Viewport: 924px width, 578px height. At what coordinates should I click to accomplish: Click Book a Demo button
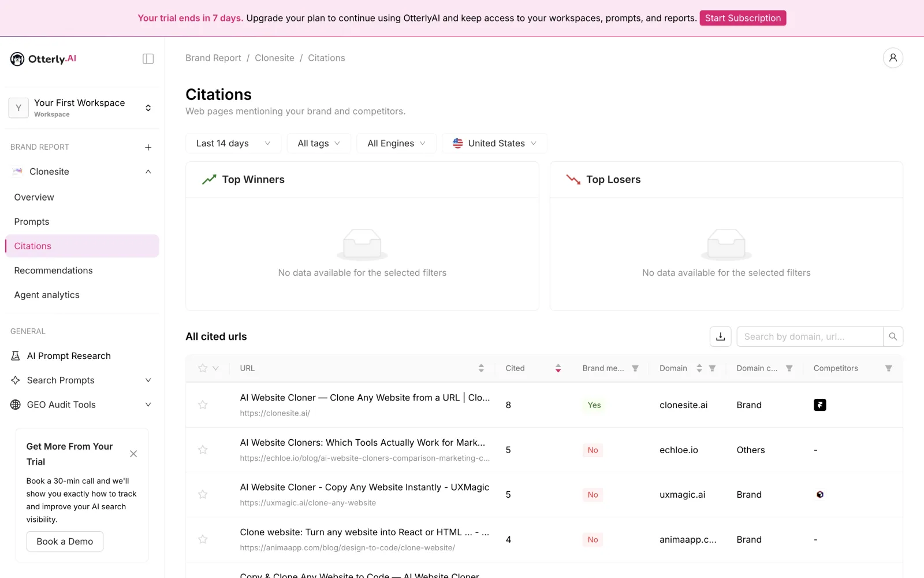pyautogui.click(x=65, y=542)
